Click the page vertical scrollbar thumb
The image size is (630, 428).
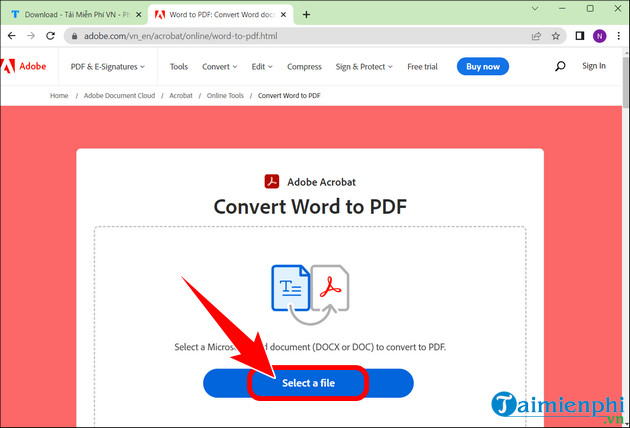626,82
